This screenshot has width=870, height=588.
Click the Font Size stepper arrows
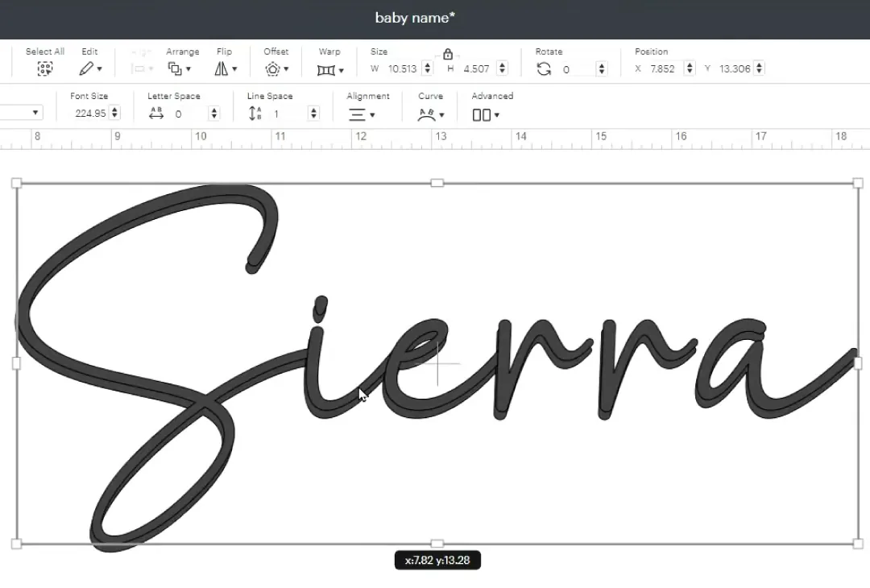(115, 113)
